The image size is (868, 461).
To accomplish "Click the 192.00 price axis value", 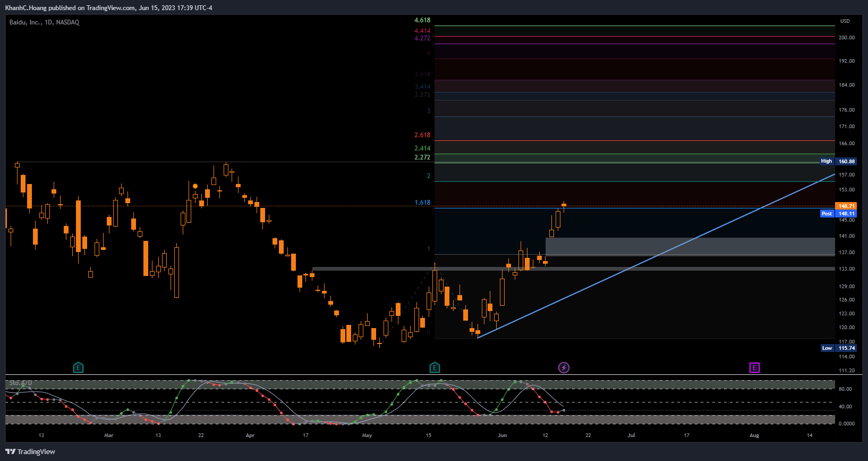I will tap(847, 61).
